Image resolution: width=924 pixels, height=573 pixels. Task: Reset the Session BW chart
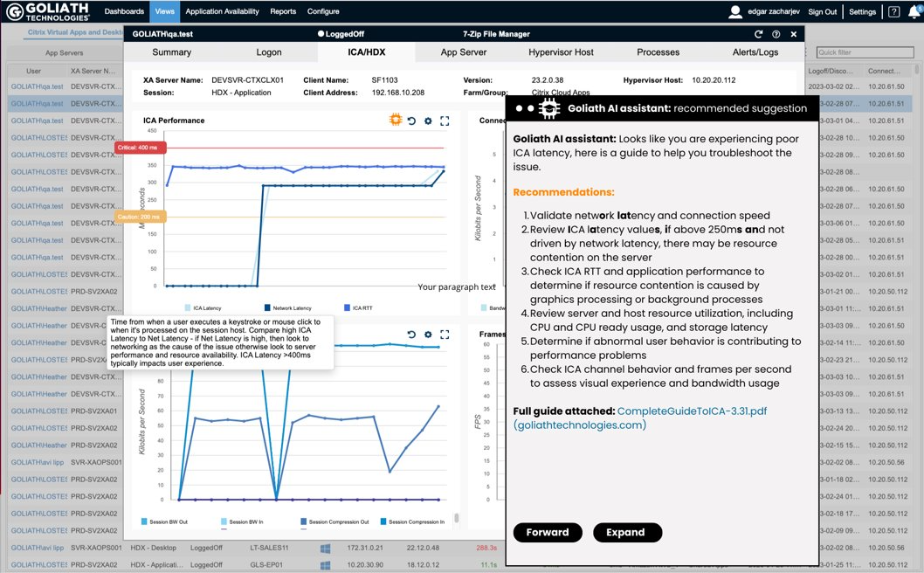411,335
